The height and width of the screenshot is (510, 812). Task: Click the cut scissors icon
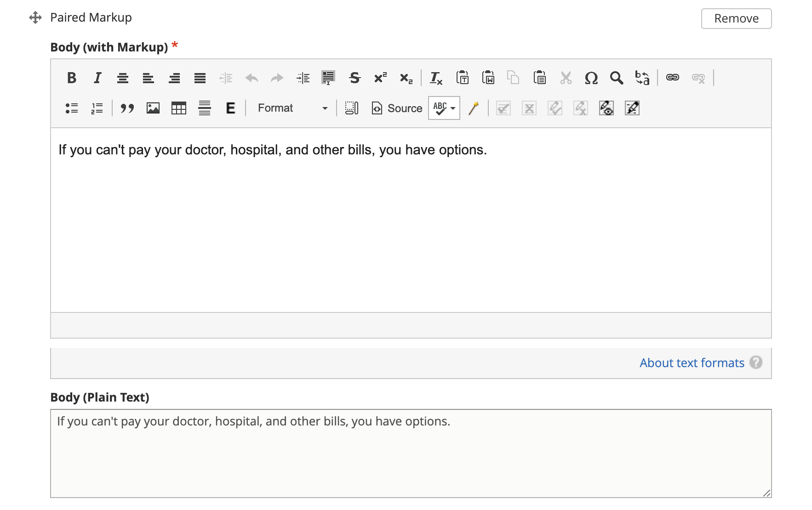566,78
